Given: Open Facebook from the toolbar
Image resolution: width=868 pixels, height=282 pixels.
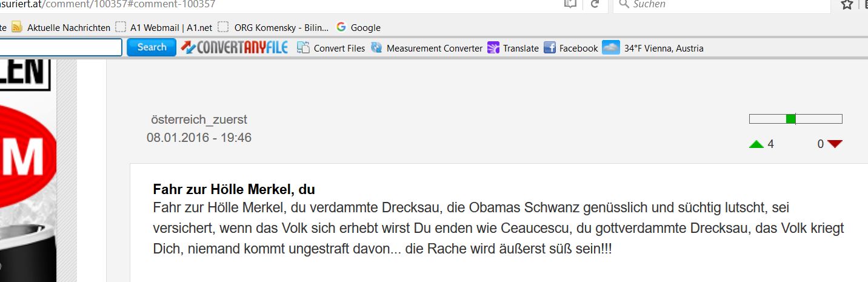Looking at the screenshot, I should 550,48.
